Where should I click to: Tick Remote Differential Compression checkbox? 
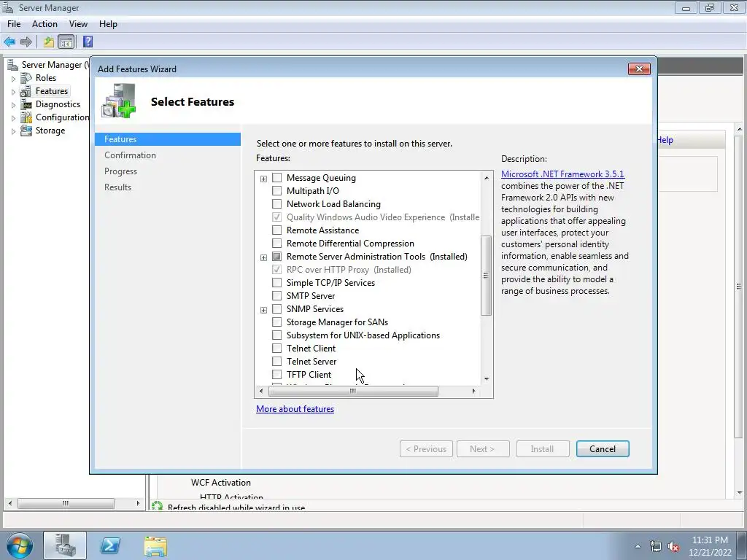point(276,244)
